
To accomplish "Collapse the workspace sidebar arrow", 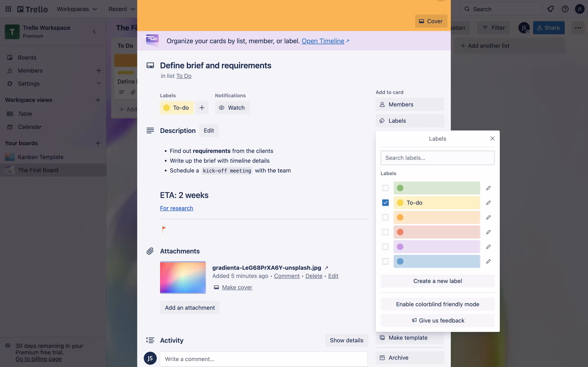I will 94,32.
